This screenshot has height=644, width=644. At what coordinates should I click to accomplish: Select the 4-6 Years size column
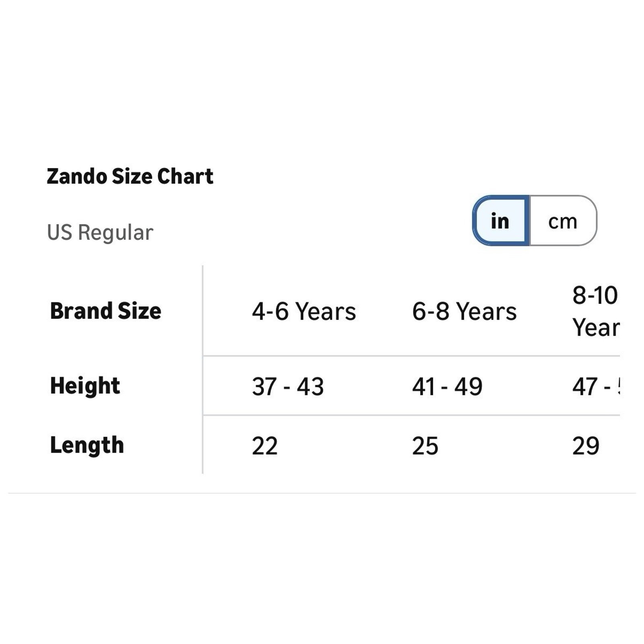click(304, 311)
